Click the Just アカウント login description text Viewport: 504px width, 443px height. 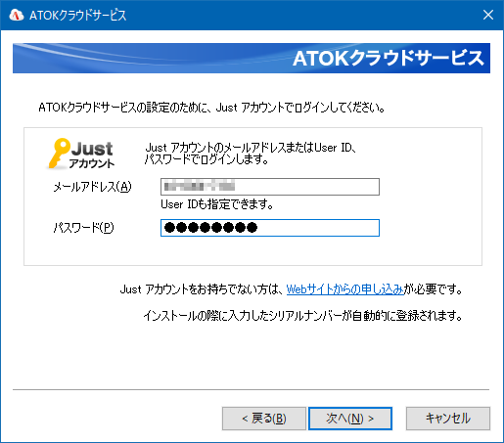(x=251, y=154)
